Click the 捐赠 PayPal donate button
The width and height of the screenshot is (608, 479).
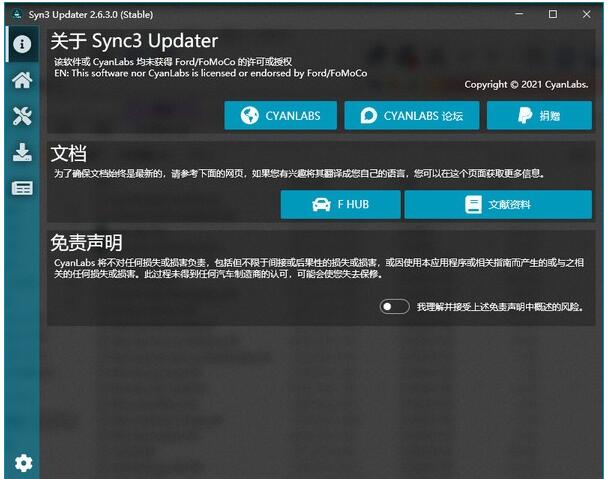[539, 116]
